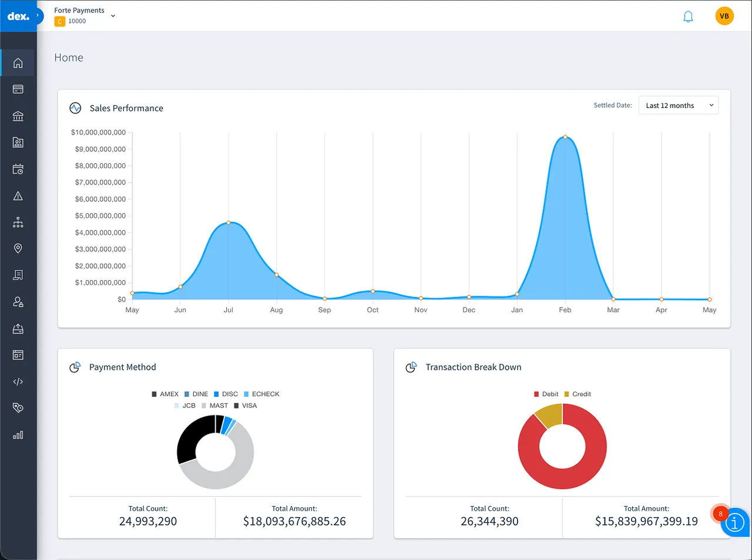Open the Last 12 months date dropdown
Screen dimensions: 752x560
(679, 105)
